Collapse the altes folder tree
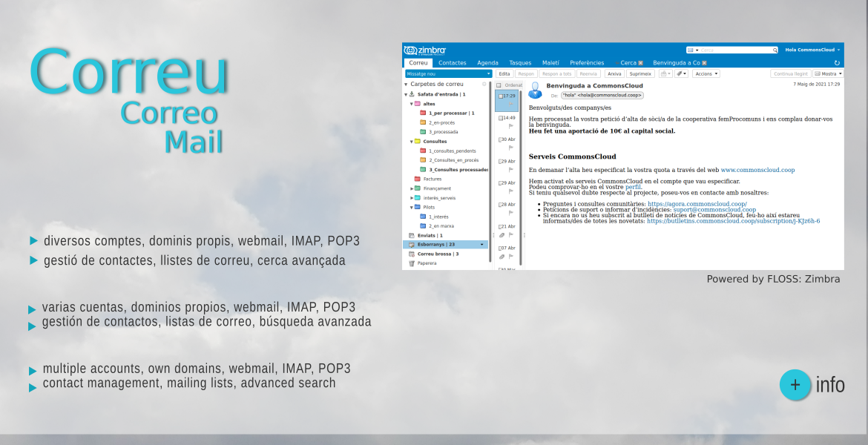Image resolution: width=868 pixels, height=445 pixels. click(411, 104)
